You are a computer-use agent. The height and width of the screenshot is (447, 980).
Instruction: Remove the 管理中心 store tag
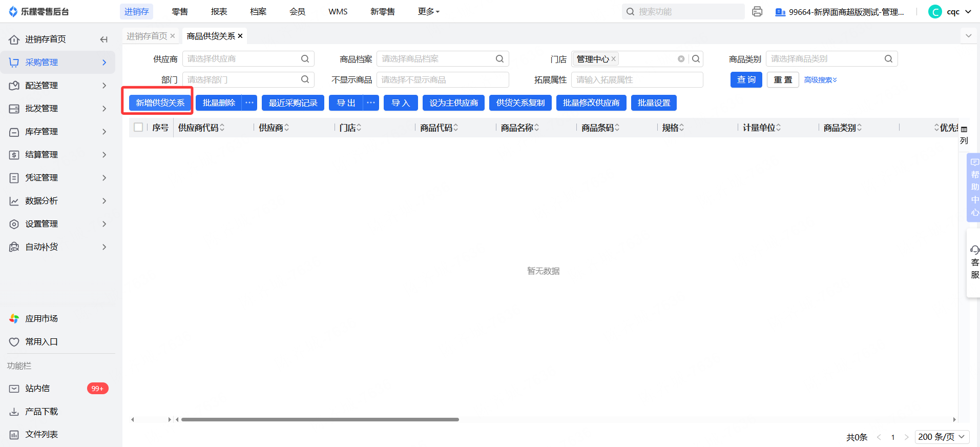click(614, 59)
